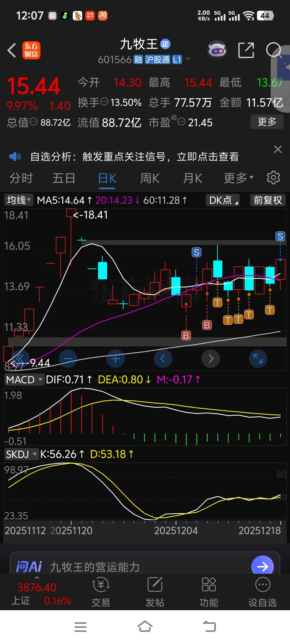Switch to the 分时 tab
The height and width of the screenshot is (644, 290).
[x=21, y=178]
